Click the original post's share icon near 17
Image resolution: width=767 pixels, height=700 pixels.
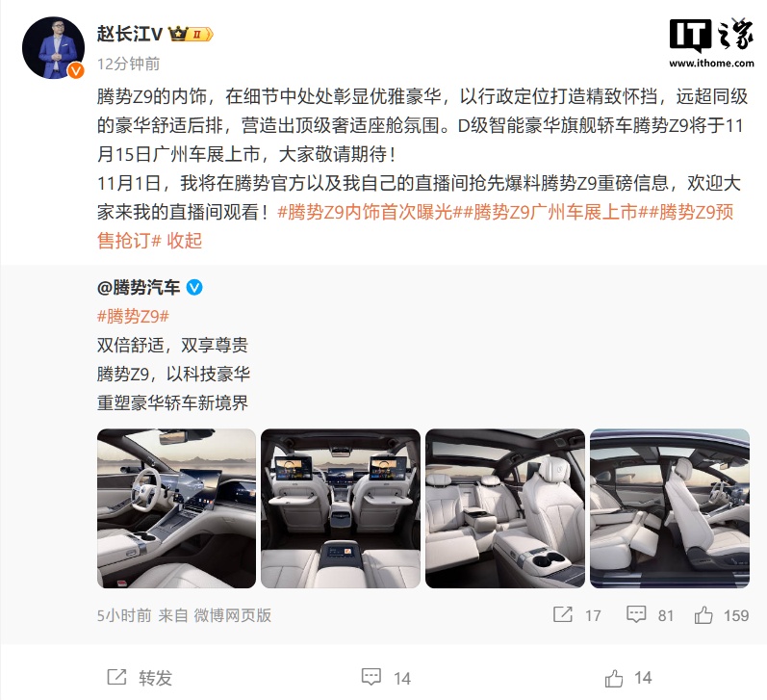point(563,614)
